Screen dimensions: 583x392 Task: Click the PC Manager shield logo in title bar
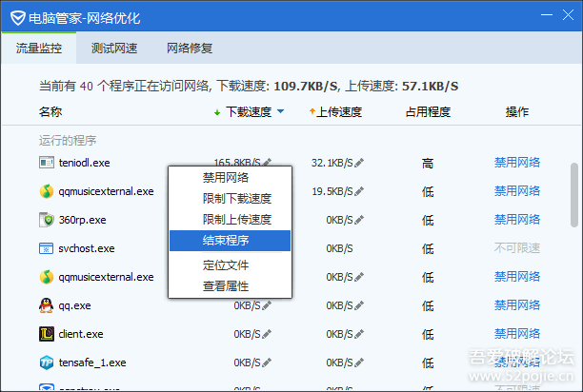[18, 18]
